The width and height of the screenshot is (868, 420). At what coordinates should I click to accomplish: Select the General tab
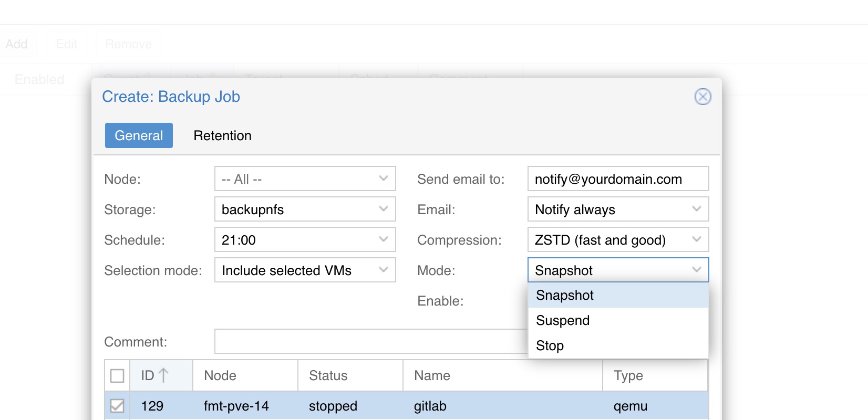139,135
